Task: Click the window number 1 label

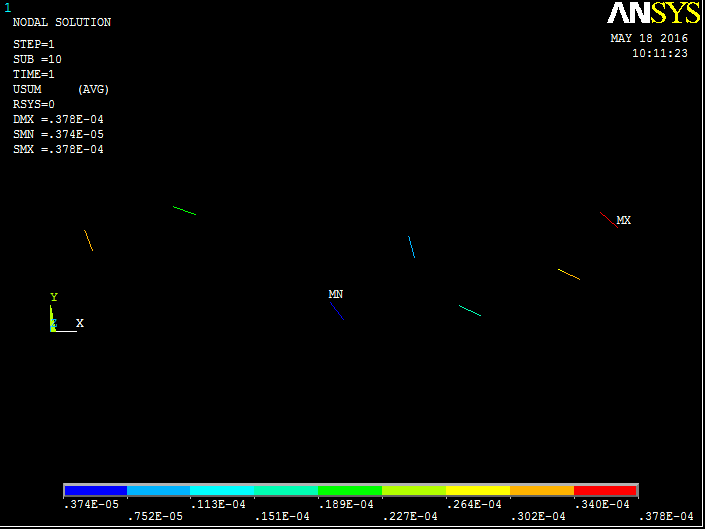Action: click(x=8, y=8)
